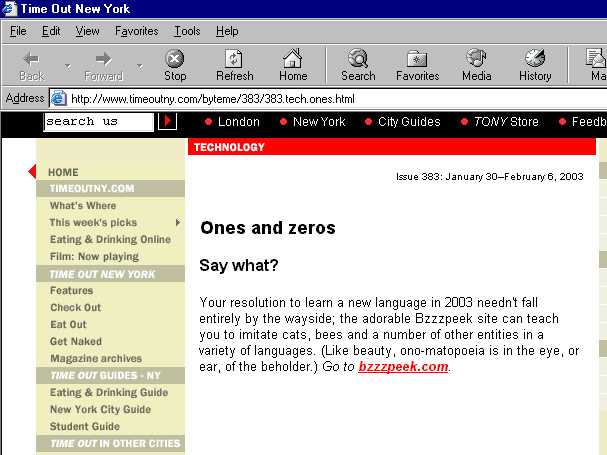Image resolution: width=607 pixels, height=455 pixels.
Task: Go to the browser Home page
Action: [x=293, y=65]
